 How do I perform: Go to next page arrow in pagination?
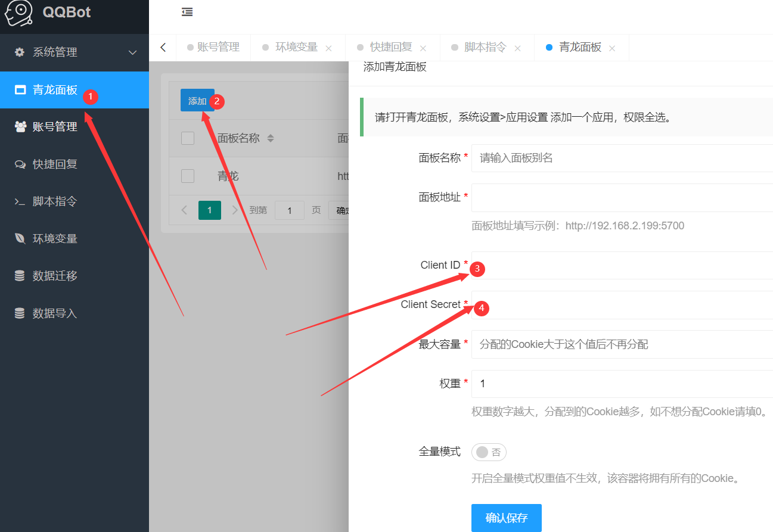click(235, 210)
